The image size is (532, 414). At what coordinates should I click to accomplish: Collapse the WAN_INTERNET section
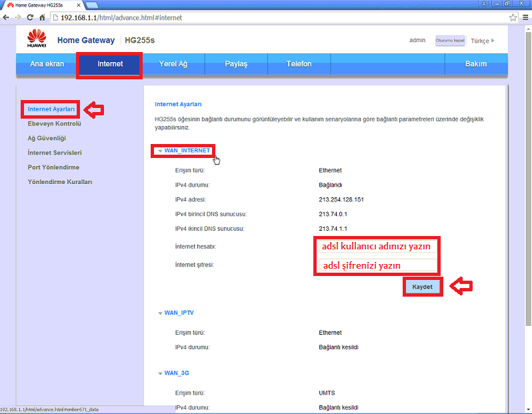coord(184,150)
